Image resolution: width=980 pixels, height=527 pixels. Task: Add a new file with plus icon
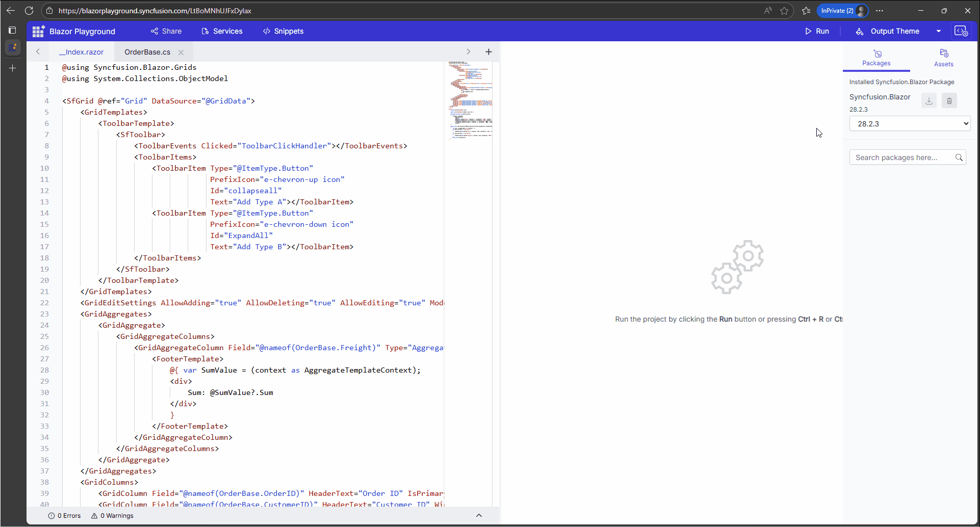(488, 51)
